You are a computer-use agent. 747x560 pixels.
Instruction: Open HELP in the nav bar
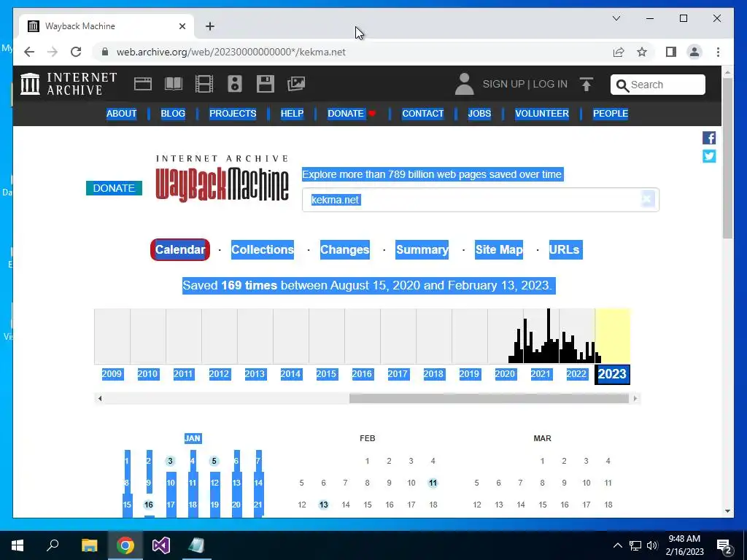pyautogui.click(x=292, y=113)
